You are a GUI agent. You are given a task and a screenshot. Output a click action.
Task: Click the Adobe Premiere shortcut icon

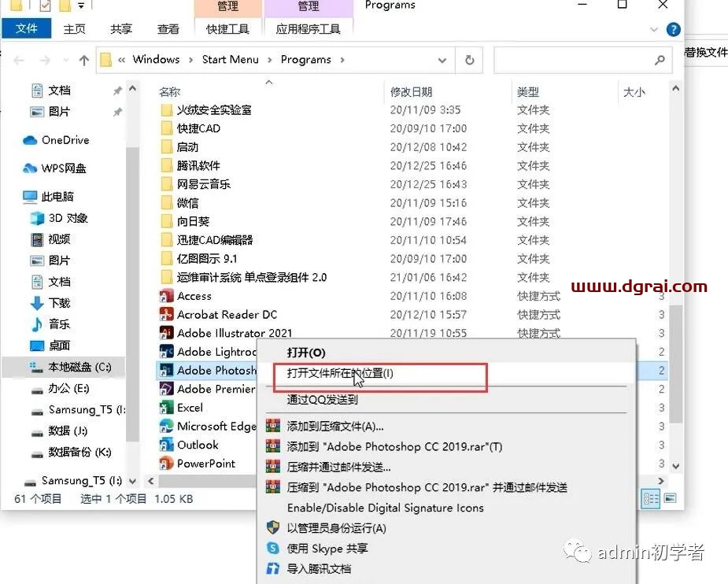point(166,389)
